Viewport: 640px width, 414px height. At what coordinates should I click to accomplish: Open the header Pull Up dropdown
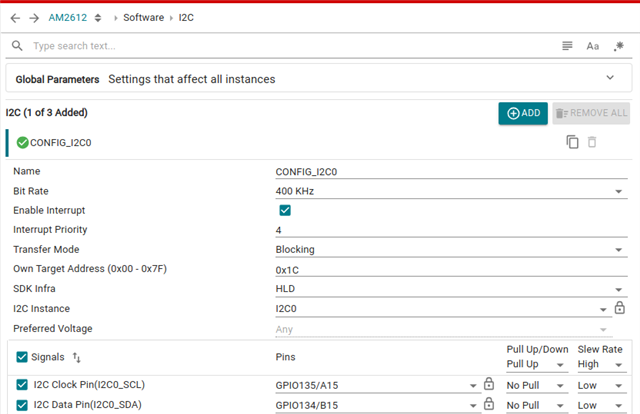[536, 364]
